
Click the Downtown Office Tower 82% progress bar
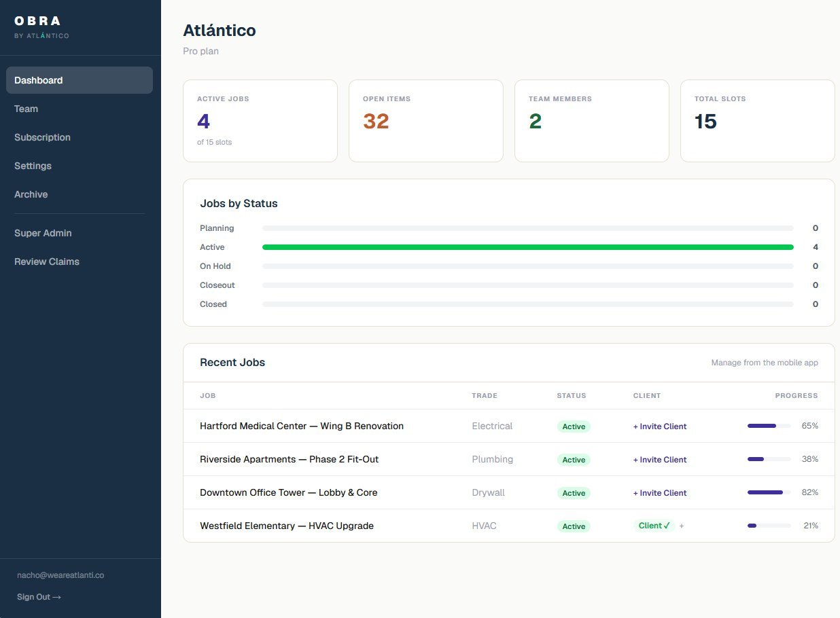pyautogui.click(x=769, y=492)
